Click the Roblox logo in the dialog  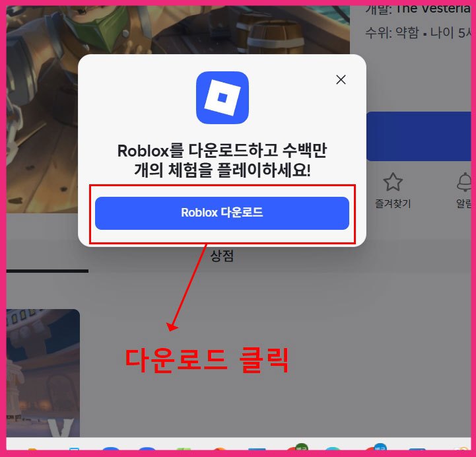click(222, 98)
